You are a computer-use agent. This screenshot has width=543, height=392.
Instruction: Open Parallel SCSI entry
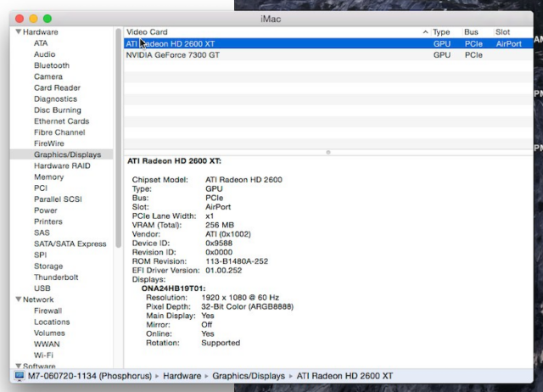pos(58,199)
